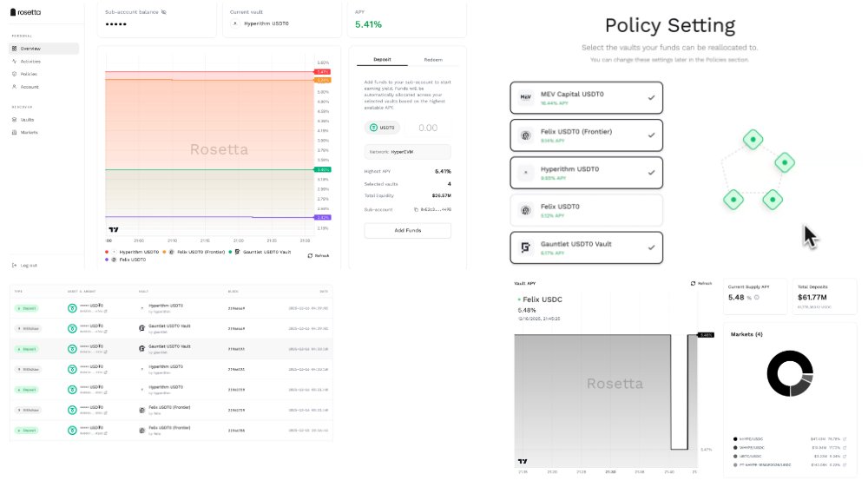Toggle Gauntlet USDT0 Vault legend entry
This screenshot has height=487, width=868.
(260, 252)
